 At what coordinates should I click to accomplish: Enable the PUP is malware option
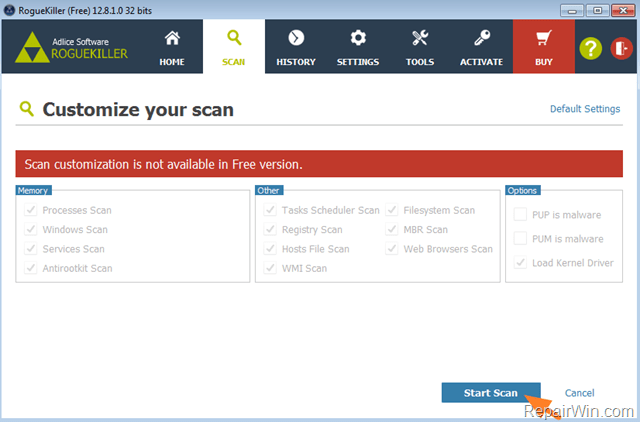pos(520,214)
